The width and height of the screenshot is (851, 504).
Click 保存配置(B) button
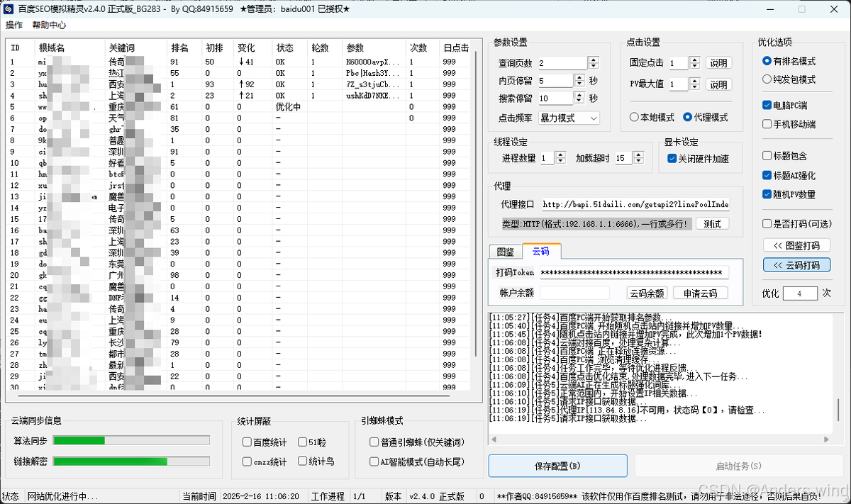click(x=557, y=466)
